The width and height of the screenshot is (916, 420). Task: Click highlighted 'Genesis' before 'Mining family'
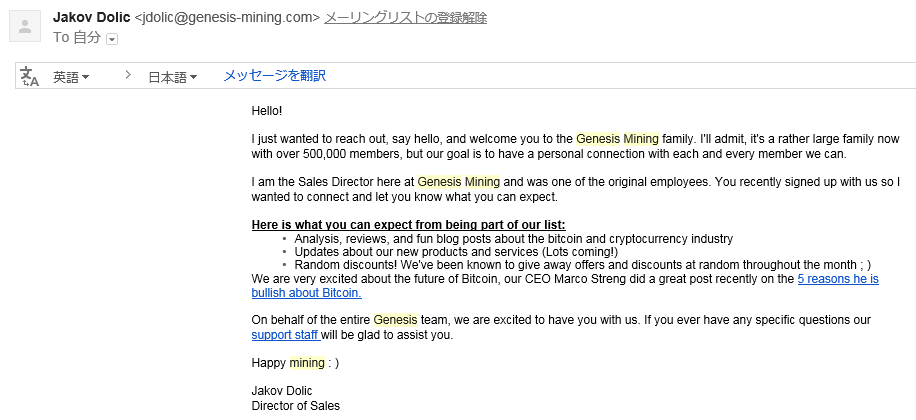click(x=598, y=139)
